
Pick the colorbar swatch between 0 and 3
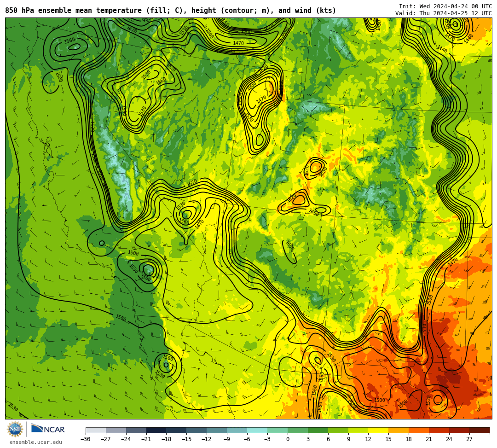point(298,430)
